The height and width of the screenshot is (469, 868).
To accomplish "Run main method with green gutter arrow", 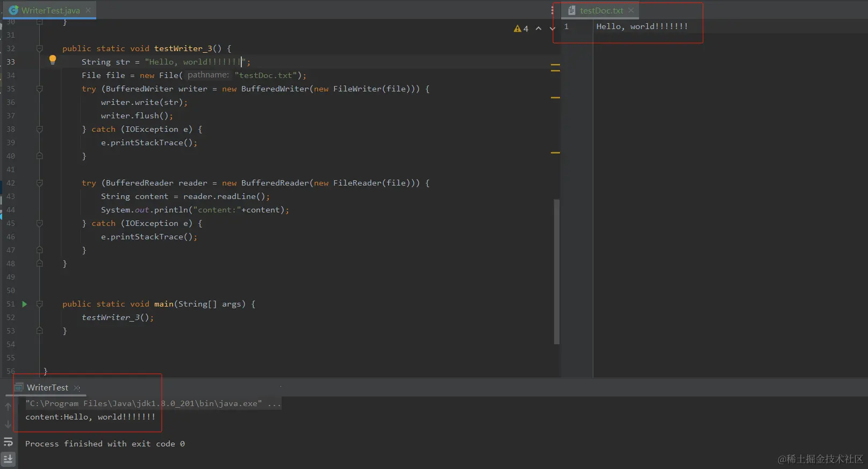I will pyautogui.click(x=24, y=304).
